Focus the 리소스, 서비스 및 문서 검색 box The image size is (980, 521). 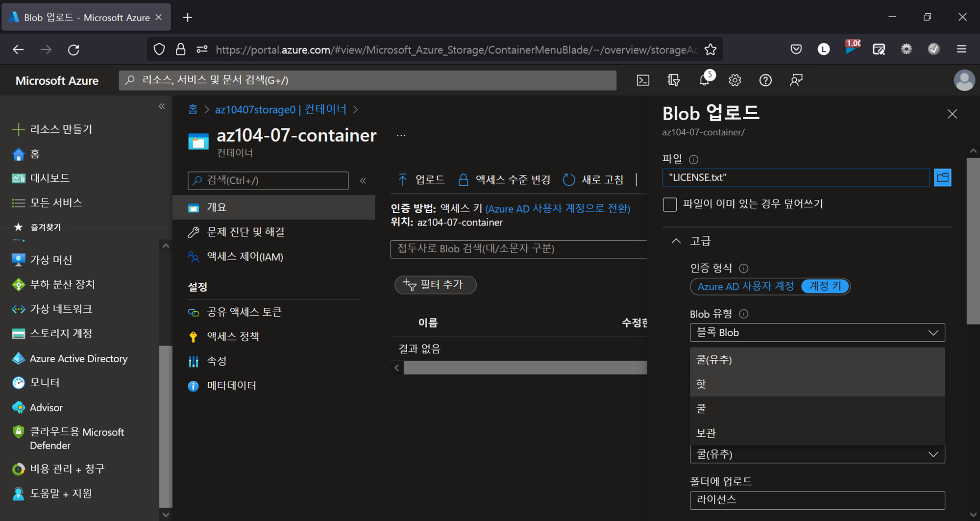(x=367, y=80)
